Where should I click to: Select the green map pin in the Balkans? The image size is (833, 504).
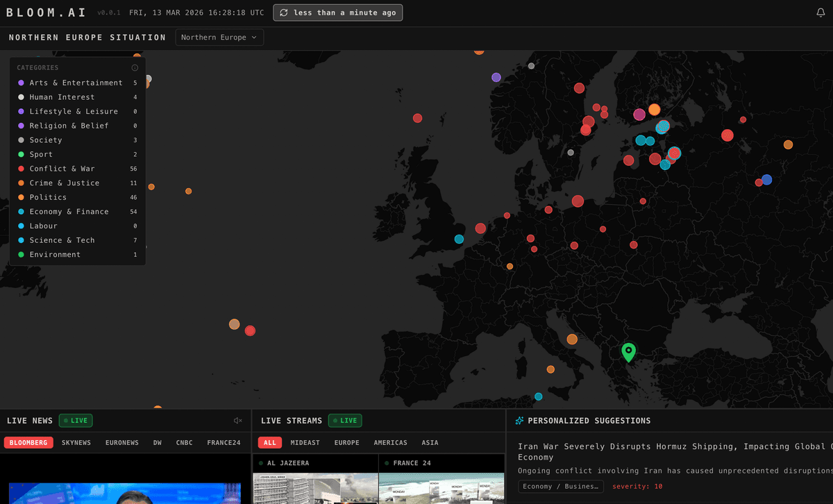tap(628, 353)
